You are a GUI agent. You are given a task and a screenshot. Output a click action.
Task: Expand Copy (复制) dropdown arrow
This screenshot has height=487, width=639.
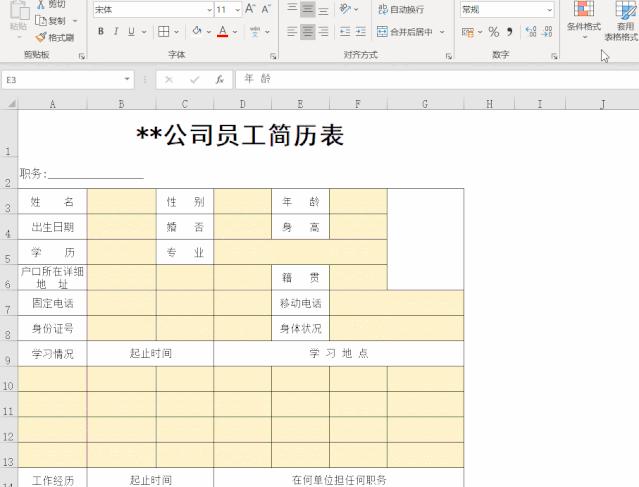pyautogui.click(x=75, y=20)
